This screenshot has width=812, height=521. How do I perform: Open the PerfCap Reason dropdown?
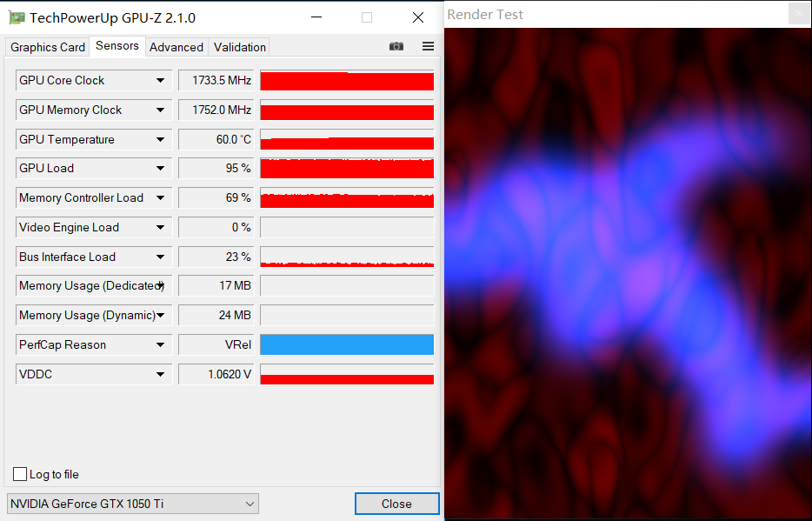point(161,345)
